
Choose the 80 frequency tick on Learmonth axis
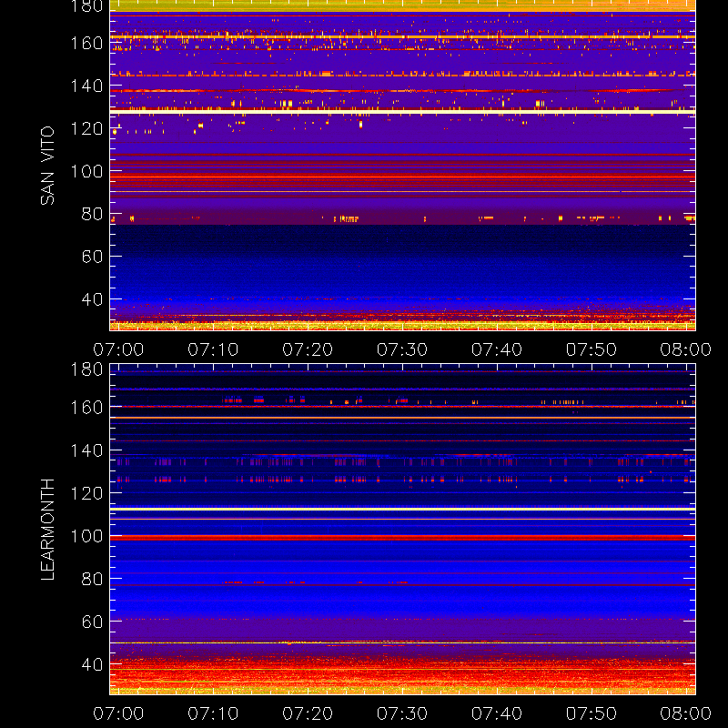click(92, 579)
